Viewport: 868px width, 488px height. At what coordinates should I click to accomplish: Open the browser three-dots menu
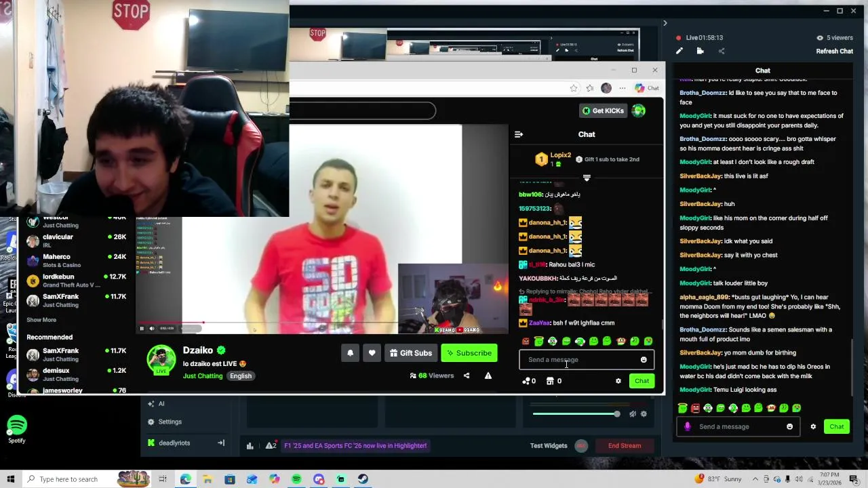pyautogui.click(x=623, y=88)
